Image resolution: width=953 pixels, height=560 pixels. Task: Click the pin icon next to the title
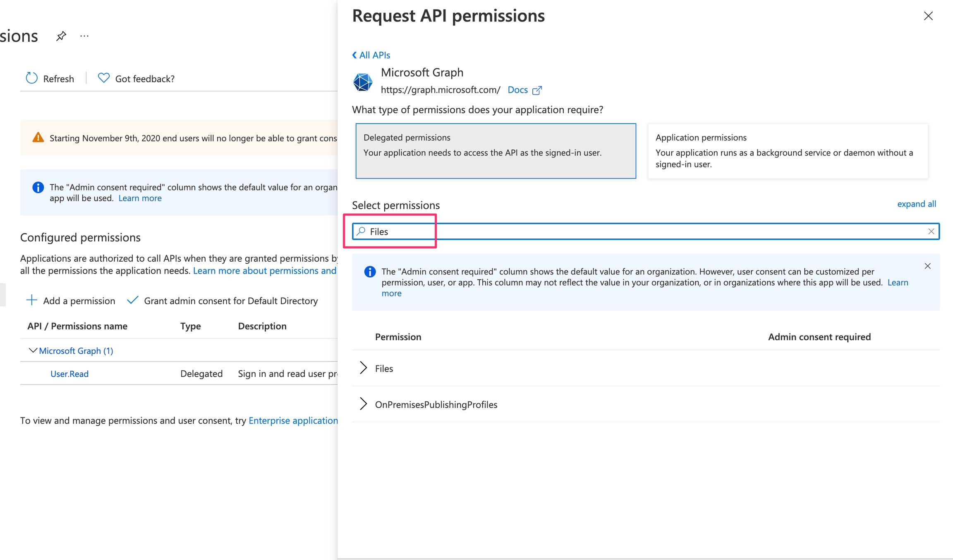coord(61,36)
